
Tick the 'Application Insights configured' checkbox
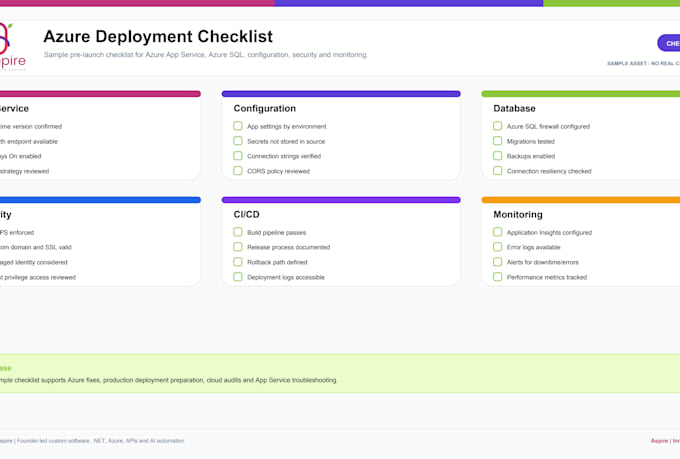coord(497,232)
